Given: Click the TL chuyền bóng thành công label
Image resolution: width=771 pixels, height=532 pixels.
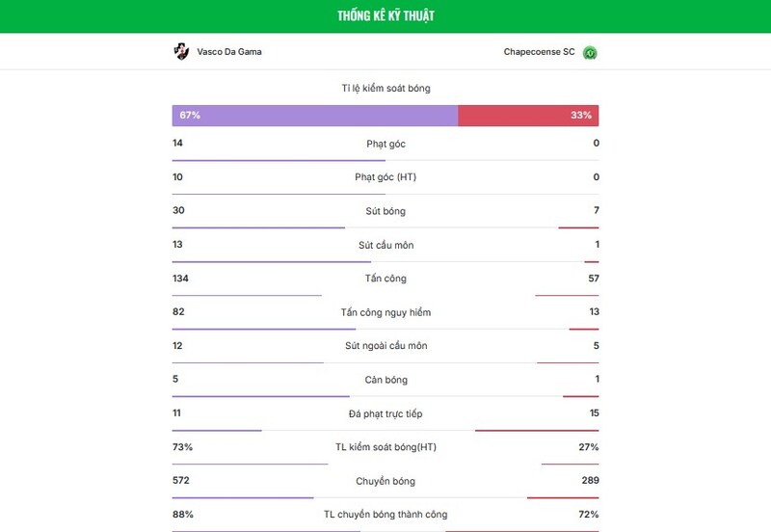Looking at the screenshot, I should 385,515.
